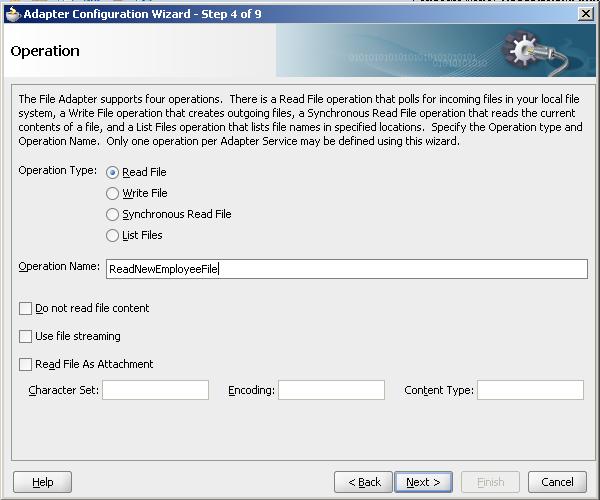Pick the List Files operation type

113,235
